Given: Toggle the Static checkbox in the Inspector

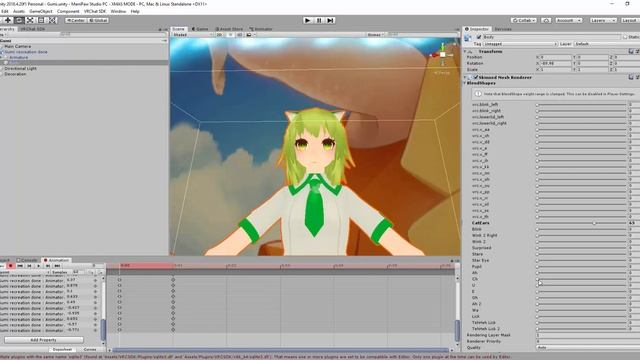Looking at the screenshot, I should (625, 37).
